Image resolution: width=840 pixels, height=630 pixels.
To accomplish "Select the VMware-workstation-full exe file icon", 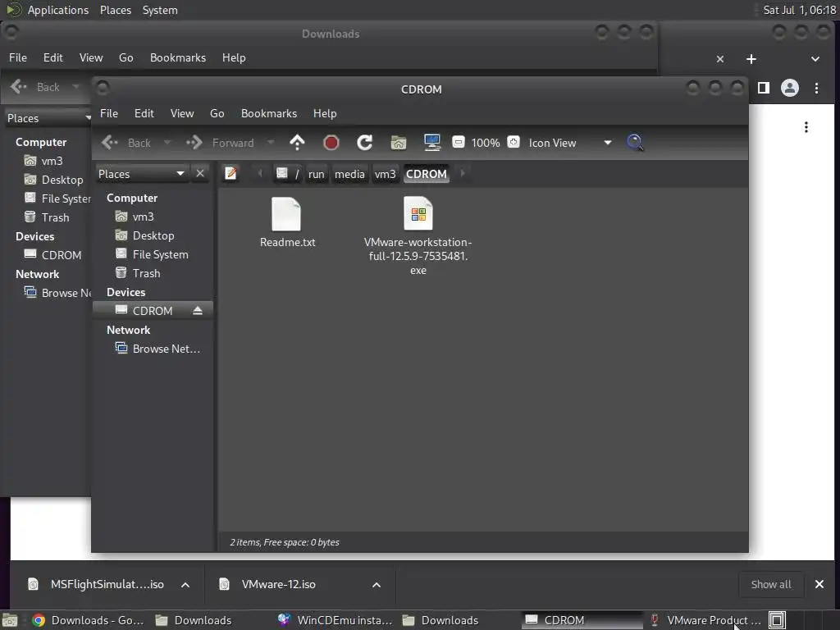I will point(418,213).
